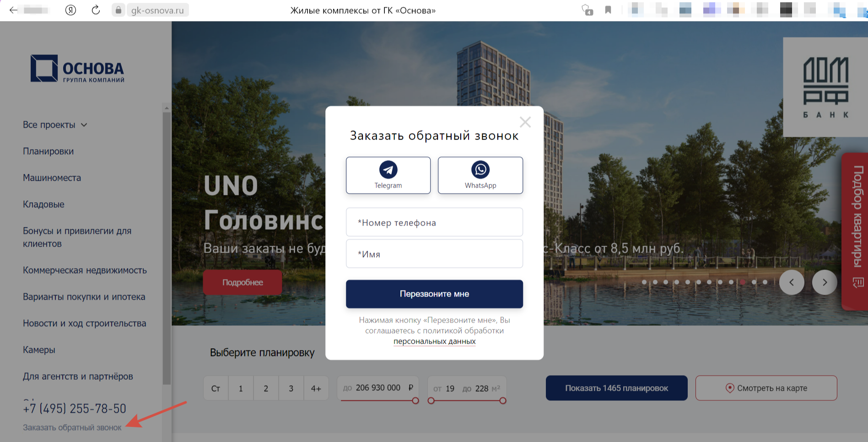This screenshot has width=868, height=442.
Task: Click the ДОМ.РФ Банк logo banner
Action: pyautogui.click(x=825, y=87)
